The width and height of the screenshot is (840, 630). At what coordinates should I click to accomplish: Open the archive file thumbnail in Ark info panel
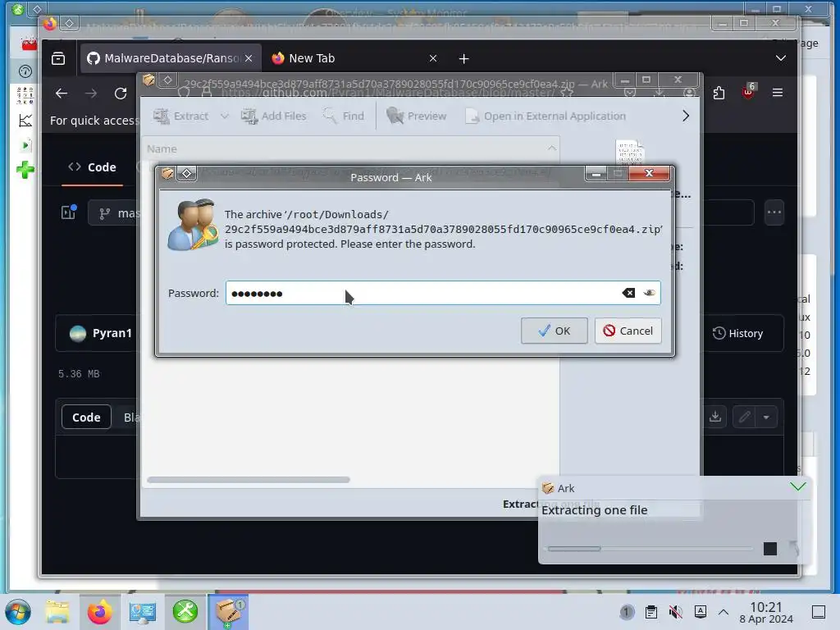[x=630, y=152]
